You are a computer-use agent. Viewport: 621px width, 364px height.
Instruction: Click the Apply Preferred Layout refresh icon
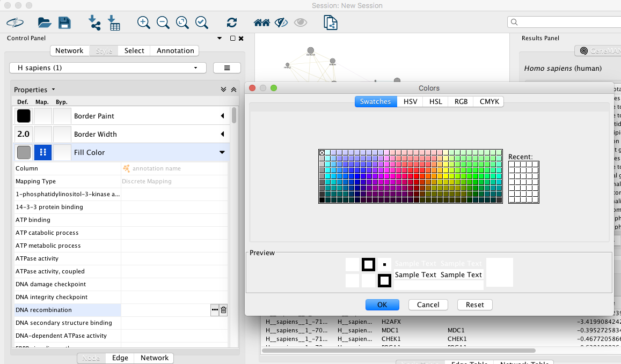pos(232,23)
